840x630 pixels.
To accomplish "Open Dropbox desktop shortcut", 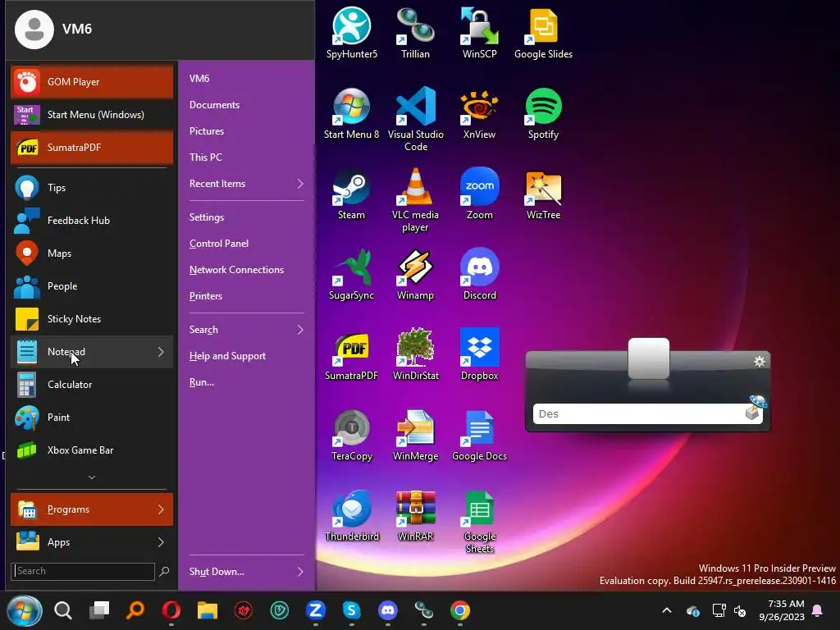I will point(479,354).
